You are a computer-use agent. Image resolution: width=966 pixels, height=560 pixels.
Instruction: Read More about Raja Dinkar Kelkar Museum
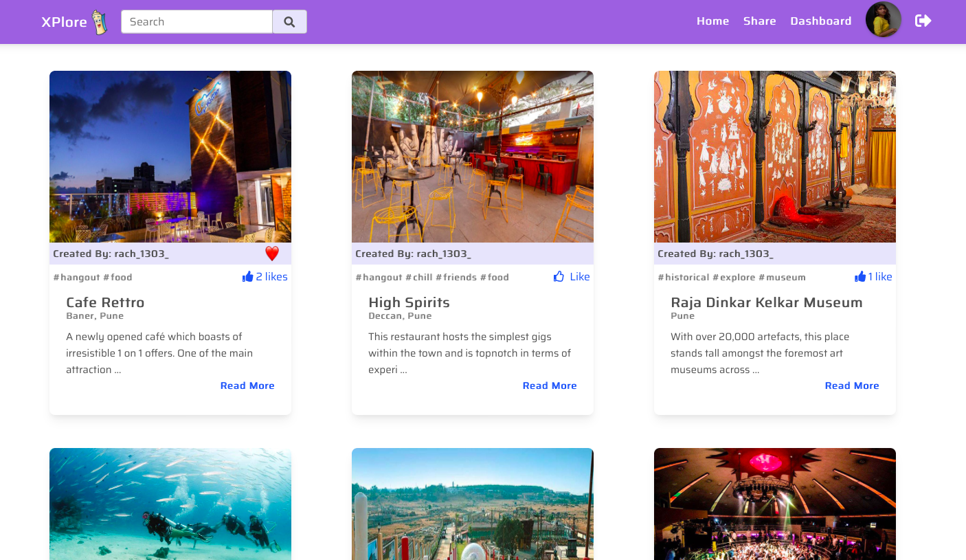point(852,385)
